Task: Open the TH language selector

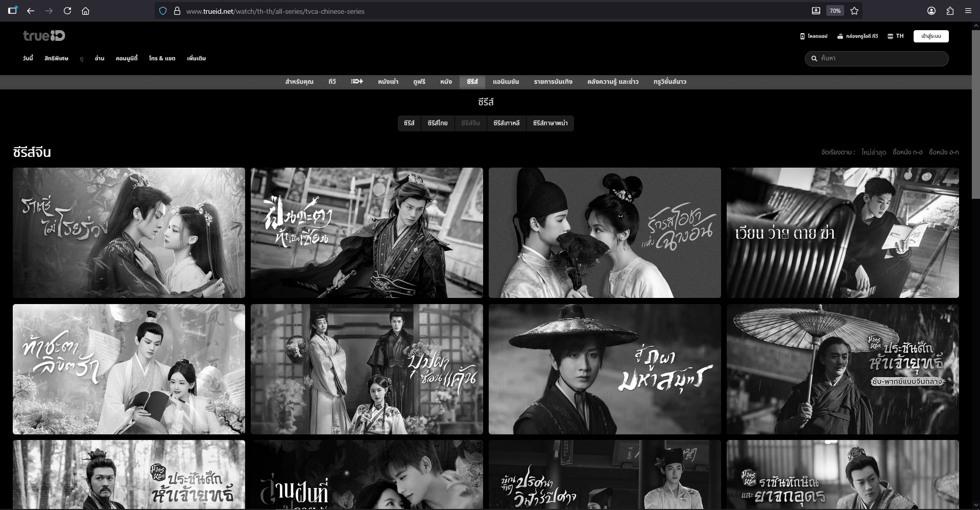Action: click(x=896, y=36)
